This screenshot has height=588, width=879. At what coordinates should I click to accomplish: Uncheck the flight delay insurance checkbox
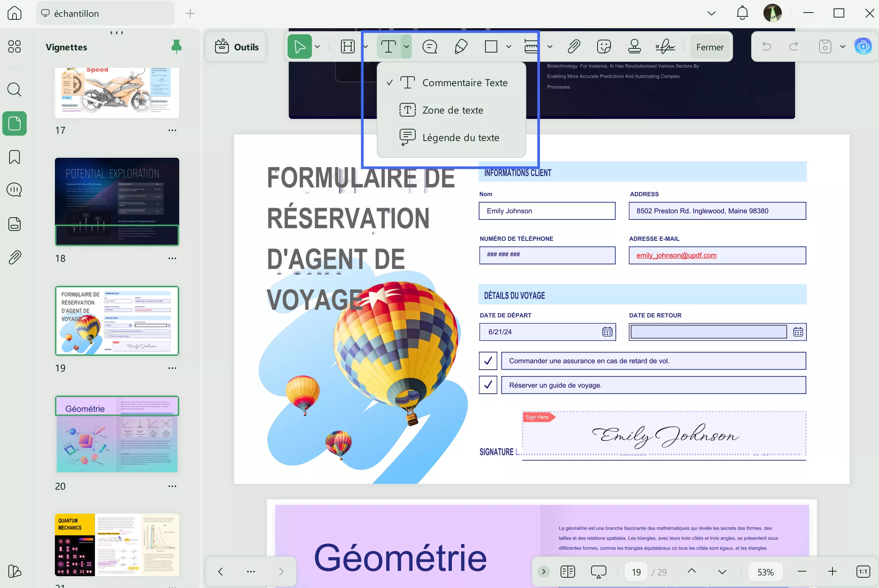tap(488, 361)
